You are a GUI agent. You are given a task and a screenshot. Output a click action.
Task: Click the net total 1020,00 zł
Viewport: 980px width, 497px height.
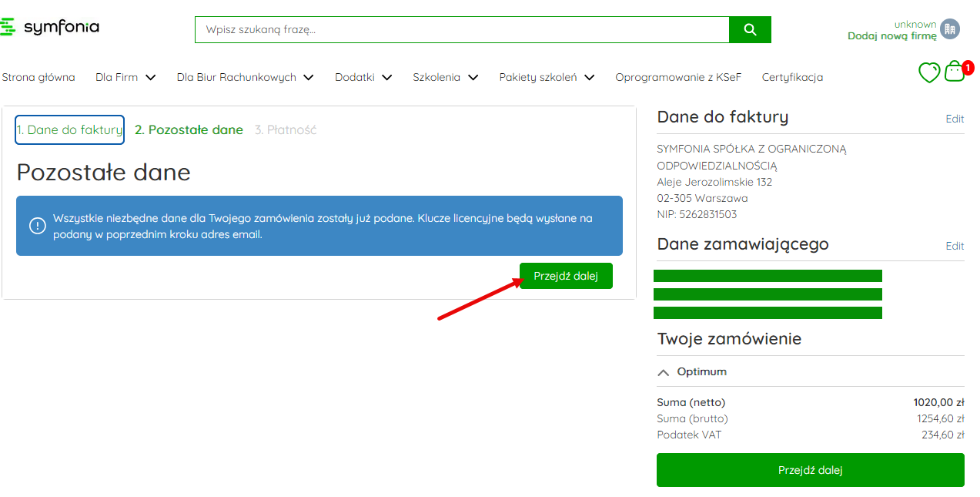point(938,402)
